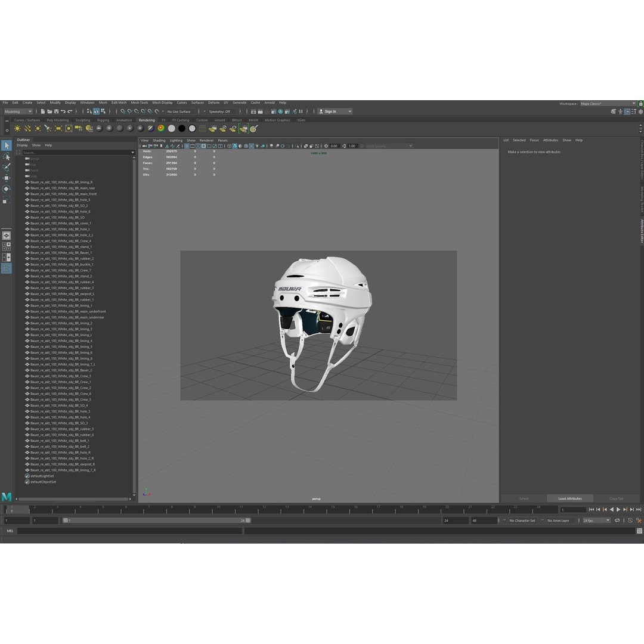This screenshot has width=644, height=644.
Task: Click the Load Attributes button
Action: pos(569,499)
